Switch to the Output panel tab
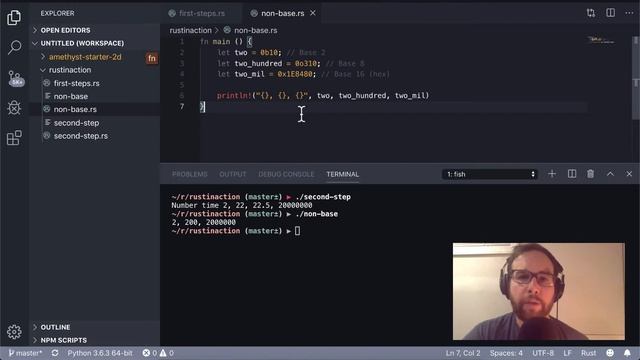Viewport: 640px width, 360px height. (x=233, y=174)
